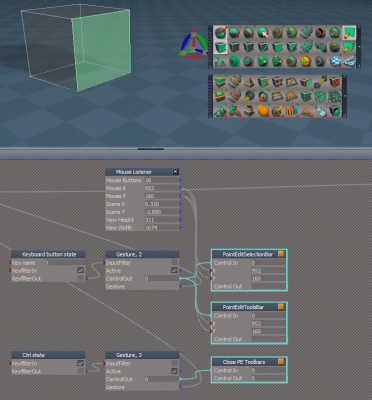This screenshot has height=400, width=372.
Task: Click the Scene Y value -2.890
Action: (x=161, y=212)
